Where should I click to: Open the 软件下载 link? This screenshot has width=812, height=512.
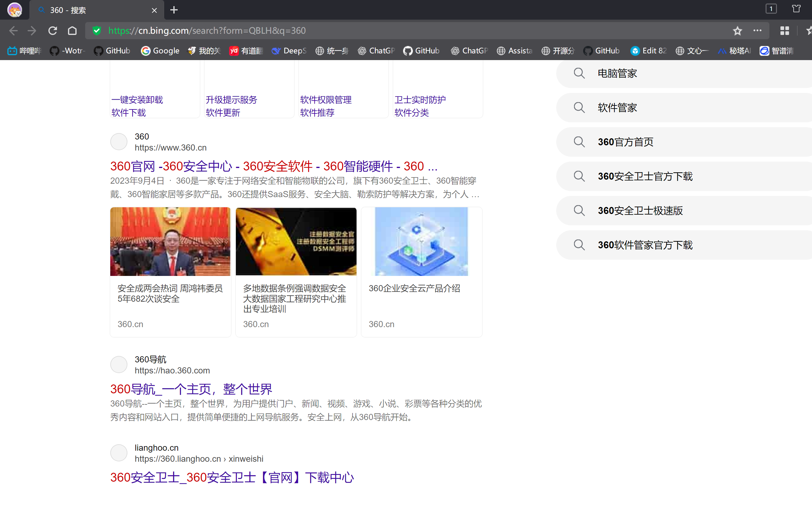pos(128,113)
